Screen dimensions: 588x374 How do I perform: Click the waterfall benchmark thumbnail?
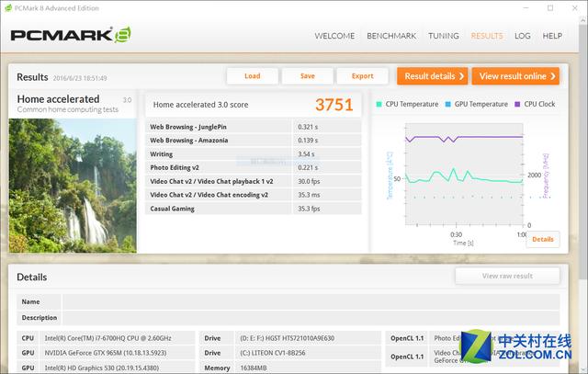pyautogui.click(x=73, y=186)
